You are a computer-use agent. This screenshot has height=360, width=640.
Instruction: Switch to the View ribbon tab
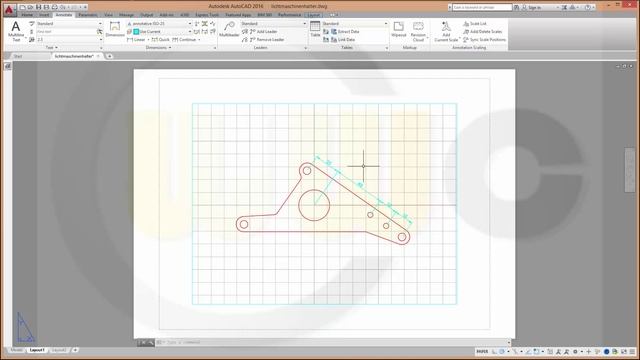click(x=108, y=15)
